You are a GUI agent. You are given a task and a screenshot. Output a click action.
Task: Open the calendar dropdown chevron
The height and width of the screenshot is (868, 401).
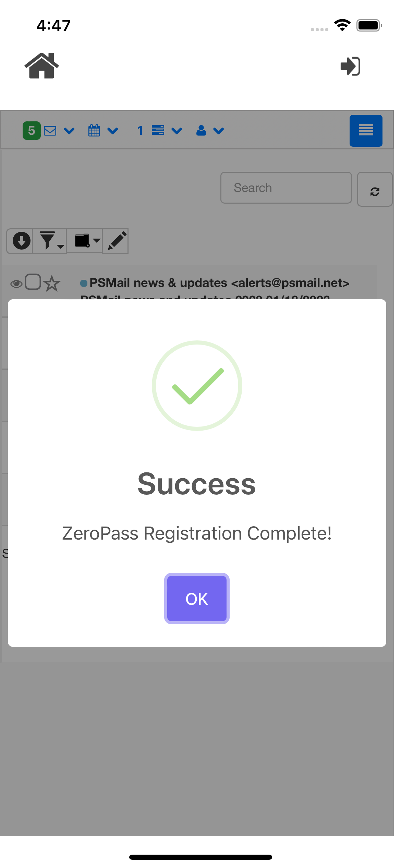(112, 131)
